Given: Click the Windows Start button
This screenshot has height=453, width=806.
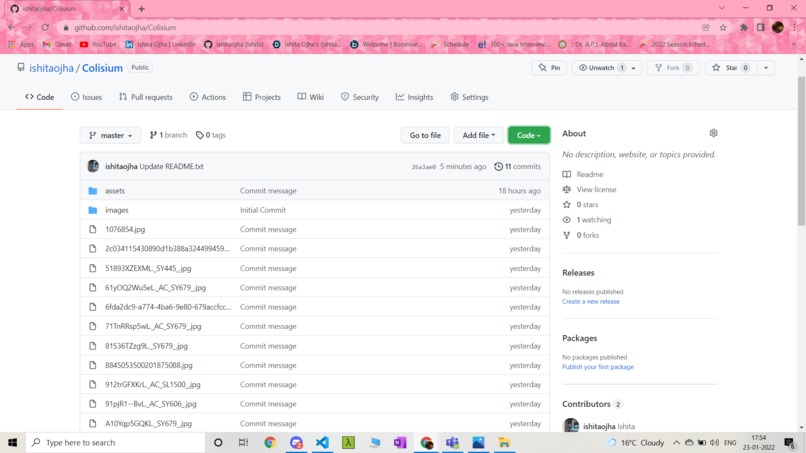Looking at the screenshot, I should (12, 442).
